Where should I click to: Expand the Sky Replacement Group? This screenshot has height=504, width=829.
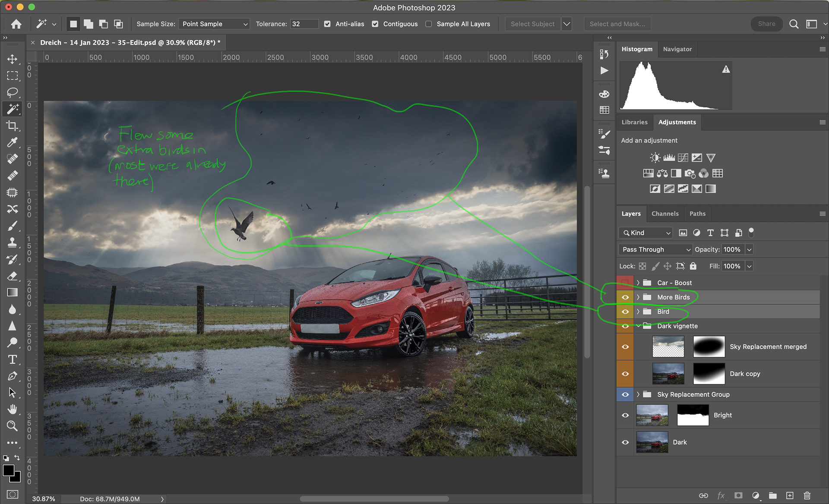coord(638,394)
